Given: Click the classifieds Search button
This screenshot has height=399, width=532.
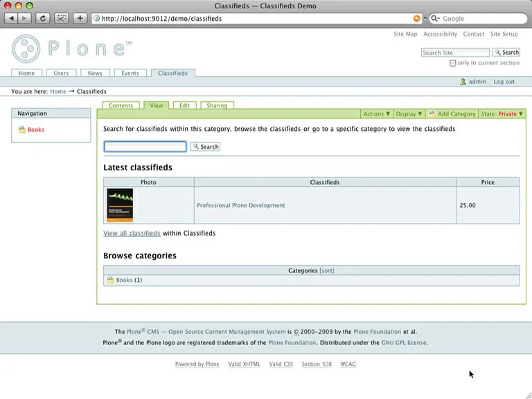Looking at the screenshot, I should (x=205, y=147).
